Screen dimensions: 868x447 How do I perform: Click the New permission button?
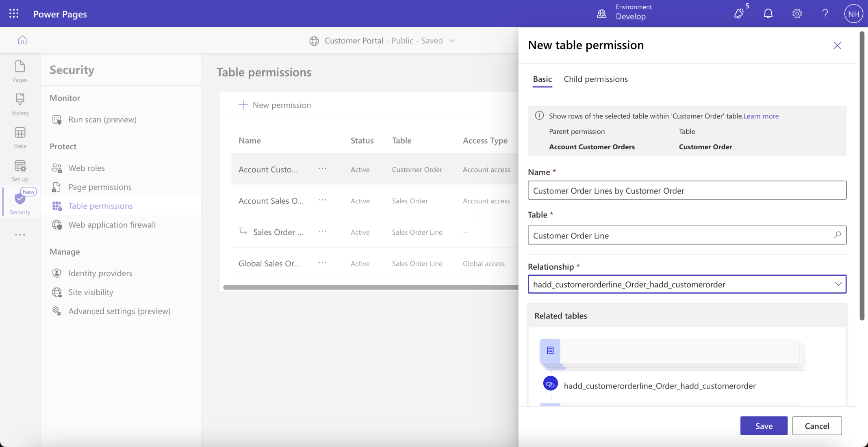[275, 105]
